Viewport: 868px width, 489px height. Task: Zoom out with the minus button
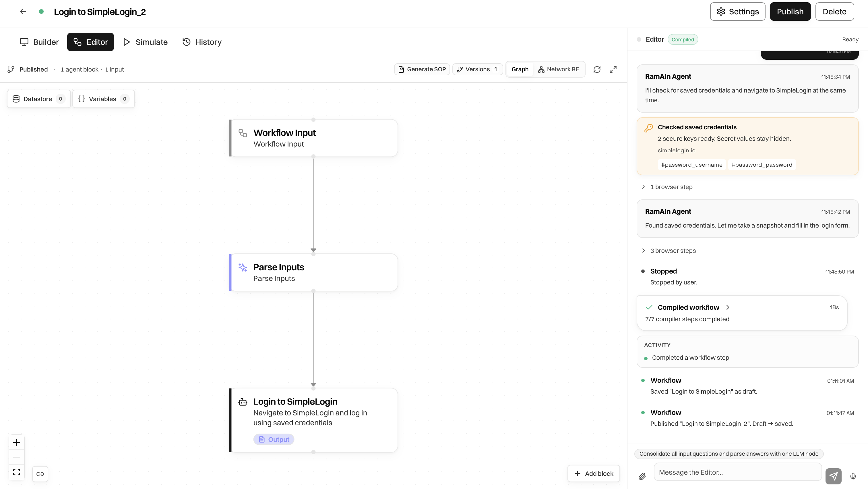(17, 457)
